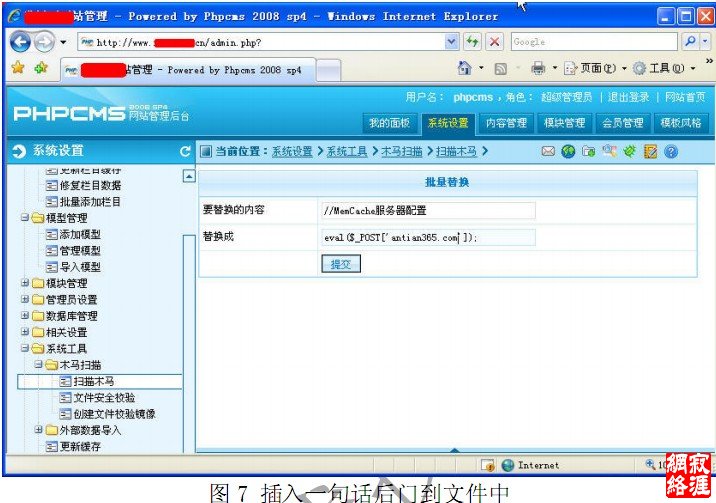Select 管理模型 in sidebar tree
Image resolution: width=716 pixels, height=503 pixels.
click(80, 251)
